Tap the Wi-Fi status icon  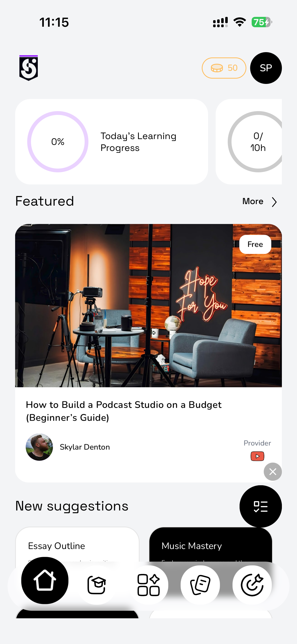[240, 22]
